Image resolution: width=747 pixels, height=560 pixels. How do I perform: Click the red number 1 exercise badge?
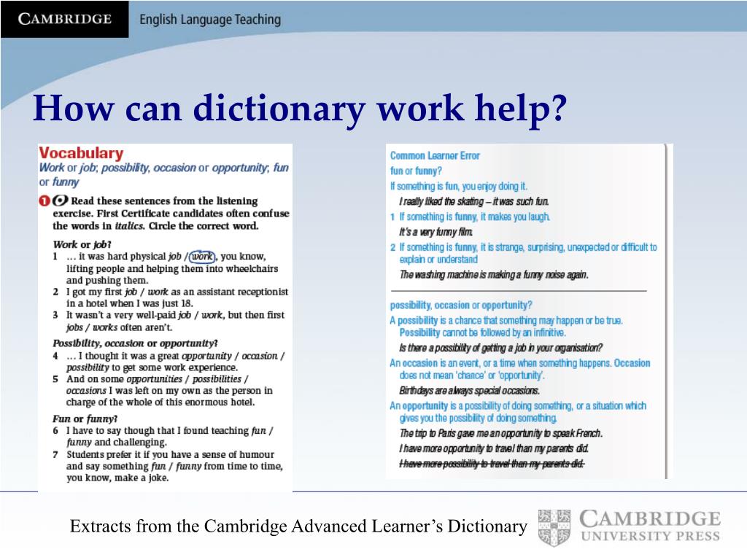pos(44,201)
